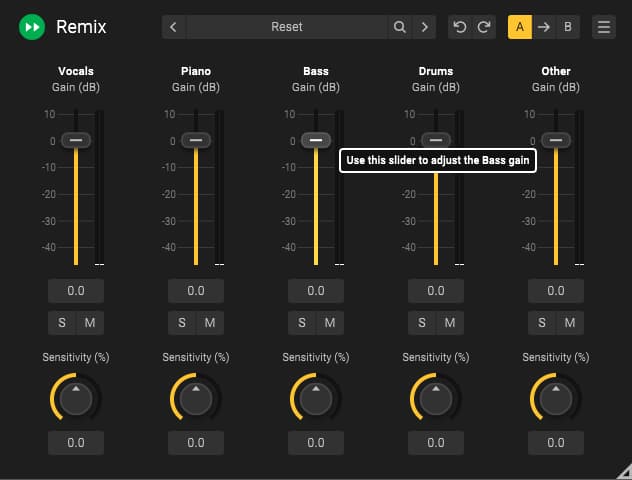The width and height of the screenshot is (632, 480).
Task: Click the Bass sensitivity value field
Action: click(316, 443)
